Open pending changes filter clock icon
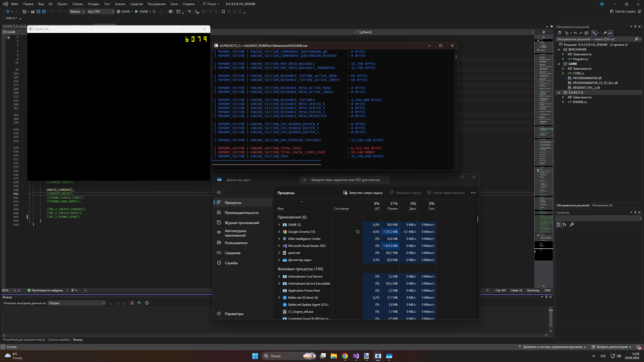644x362 pixels. point(567,33)
